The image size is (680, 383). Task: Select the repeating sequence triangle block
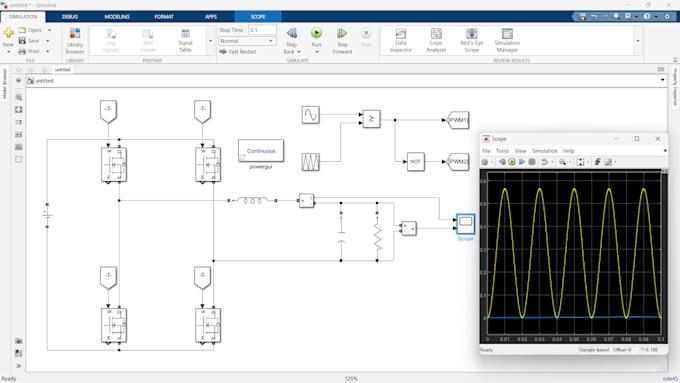point(311,162)
